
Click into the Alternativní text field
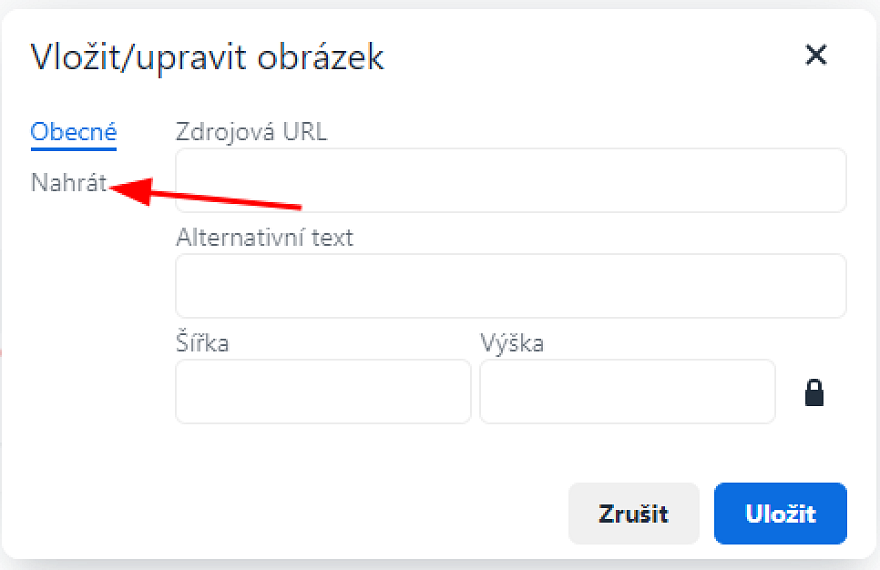click(x=510, y=286)
